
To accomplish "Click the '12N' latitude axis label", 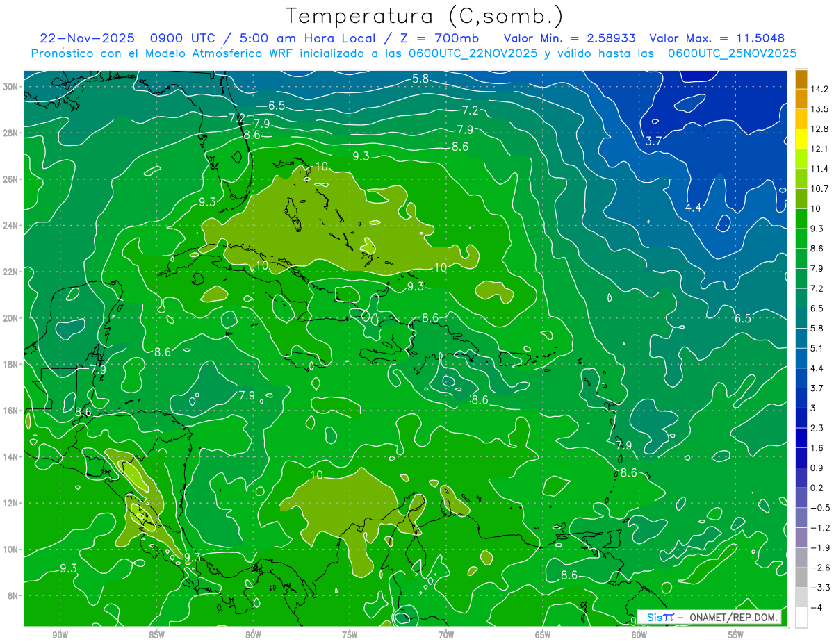I will click(x=10, y=503).
